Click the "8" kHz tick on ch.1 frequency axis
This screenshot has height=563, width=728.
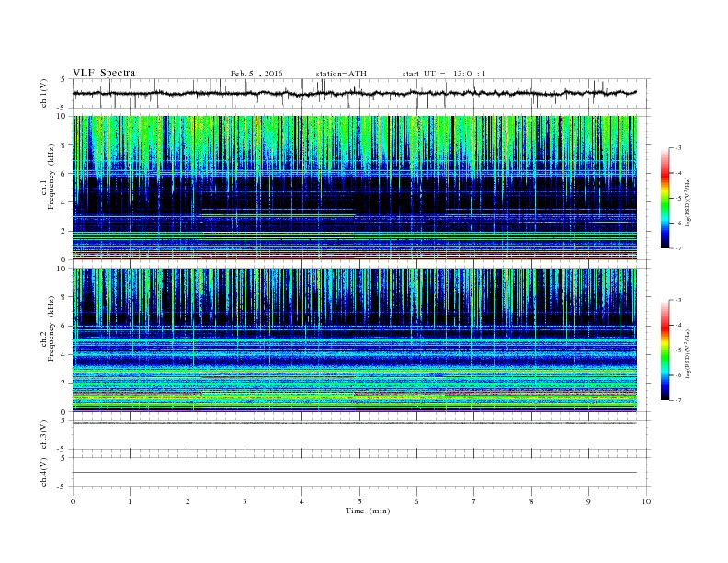(x=63, y=145)
